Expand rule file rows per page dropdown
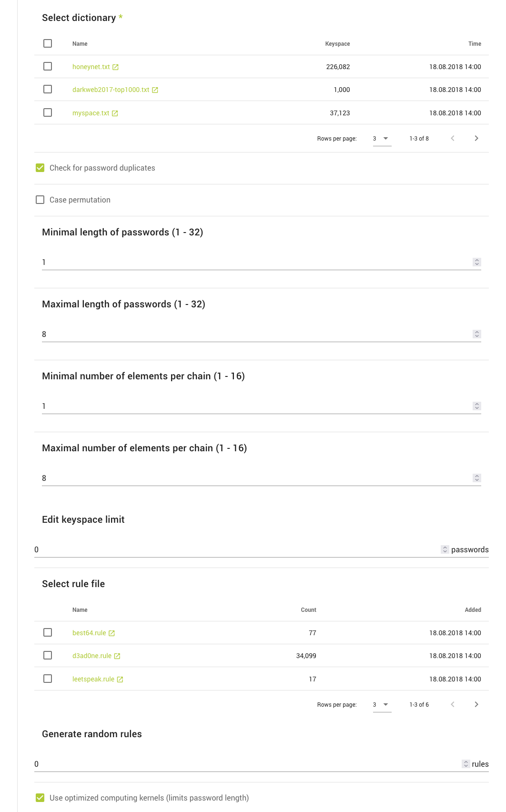 [382, 705]
